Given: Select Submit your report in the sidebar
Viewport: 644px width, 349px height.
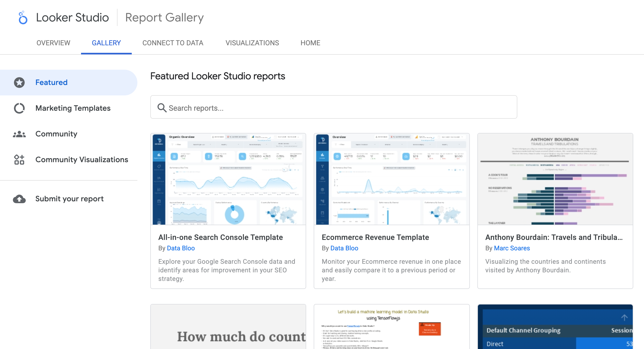Looking at the screenshot, I should (69, 199).
